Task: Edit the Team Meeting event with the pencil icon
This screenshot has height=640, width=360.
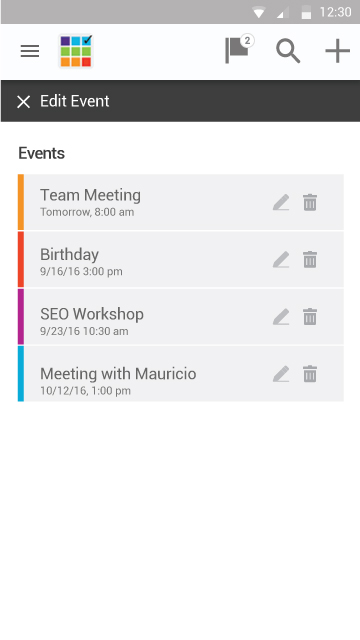Action: [281, 202]
